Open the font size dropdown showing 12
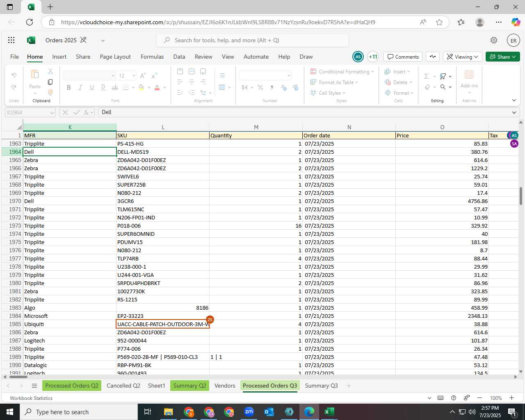This screenshot has height=420, width=525. tap(134, 76)
